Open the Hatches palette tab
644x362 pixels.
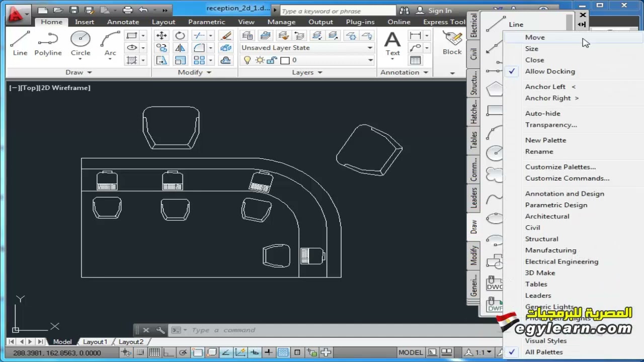(473, 112)
